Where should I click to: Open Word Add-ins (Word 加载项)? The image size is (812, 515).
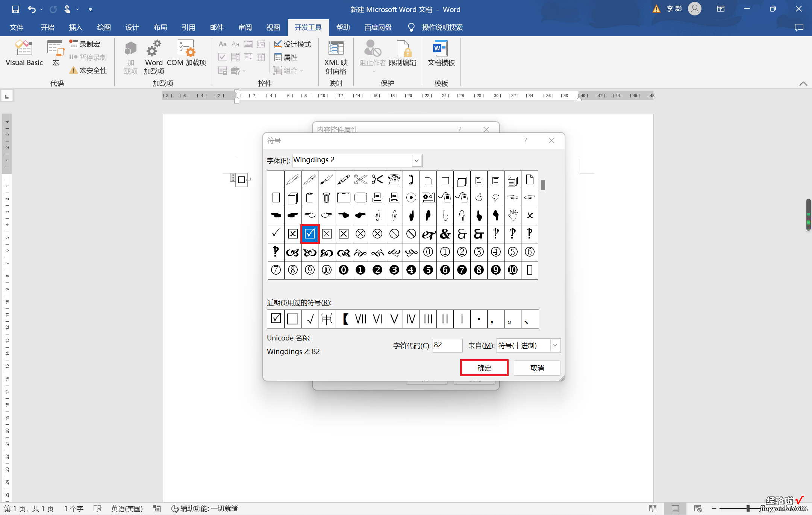pyautogui.click(x=154, y=57)
